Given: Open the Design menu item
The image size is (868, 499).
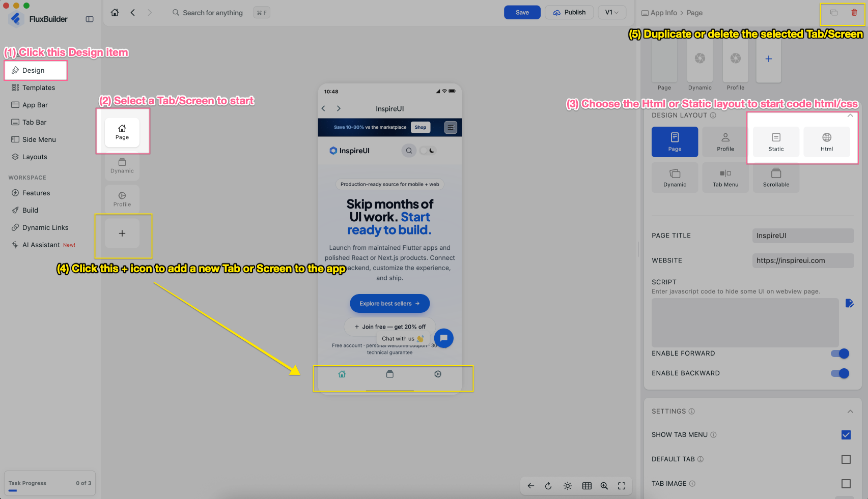Looking at the screenshot, I should [36, 70].
